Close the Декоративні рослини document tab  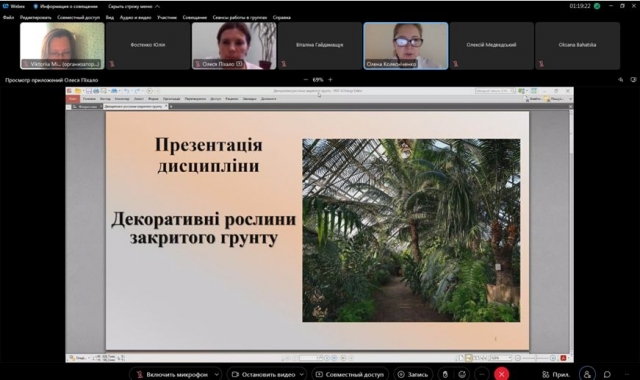pyautogui.click(x=166, y=107)
